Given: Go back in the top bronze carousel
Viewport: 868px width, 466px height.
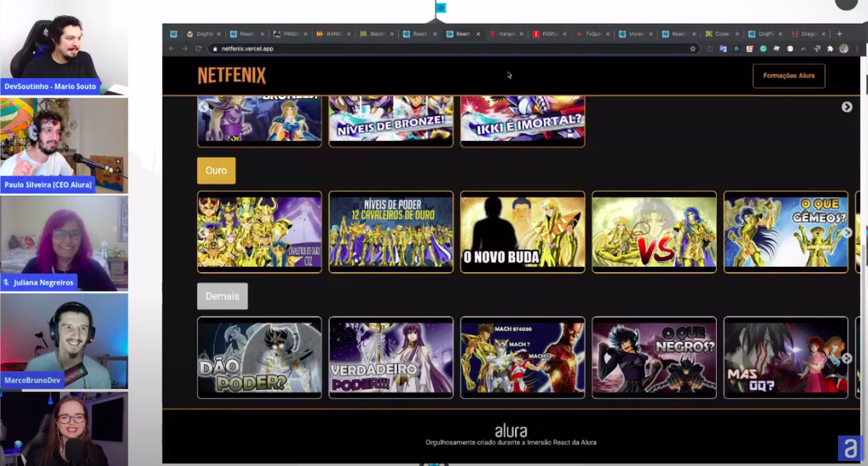Looking at the screenshot, I should click(x=203, y=107).
